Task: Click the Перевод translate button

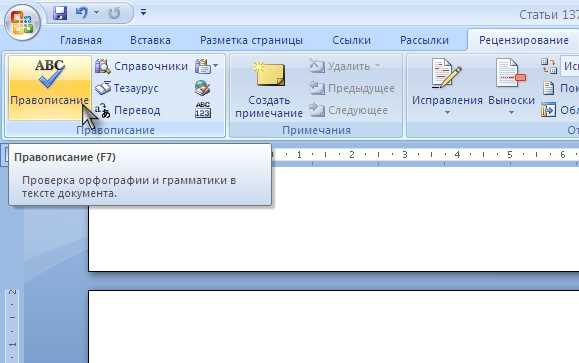Action: point(128,110)
